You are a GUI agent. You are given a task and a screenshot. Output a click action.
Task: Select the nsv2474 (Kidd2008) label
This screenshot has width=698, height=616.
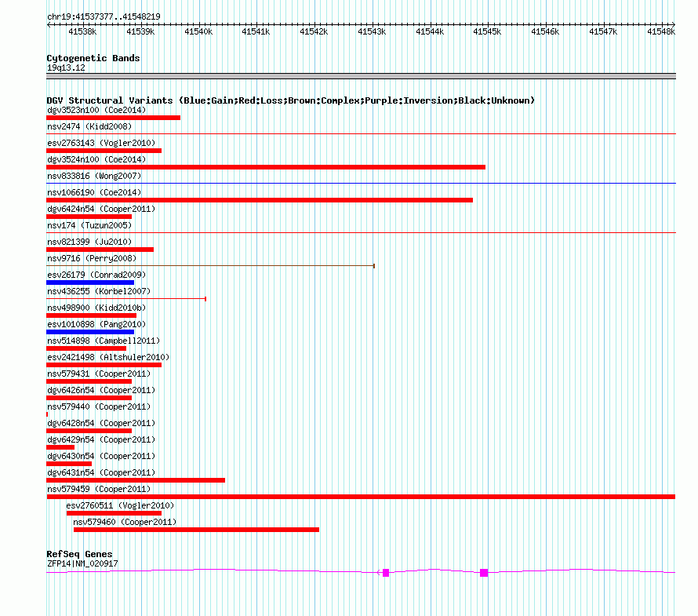[x=89, y=126]
